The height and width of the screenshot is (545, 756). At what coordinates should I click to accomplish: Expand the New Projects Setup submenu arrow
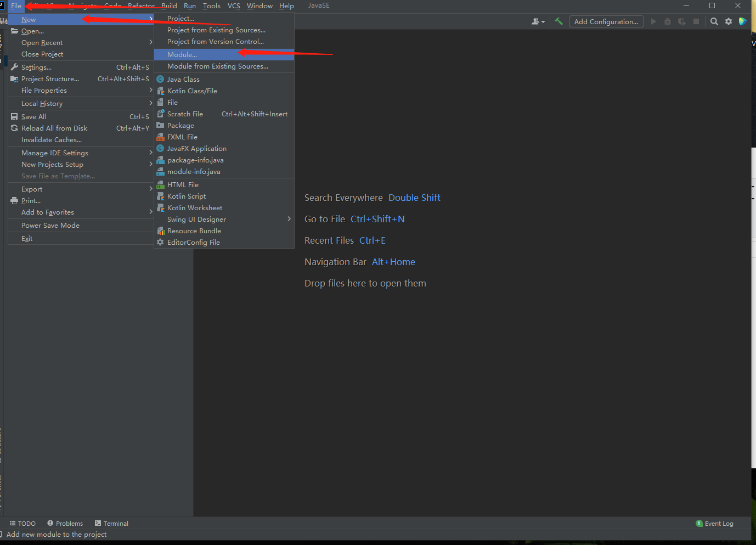(150, 164)
